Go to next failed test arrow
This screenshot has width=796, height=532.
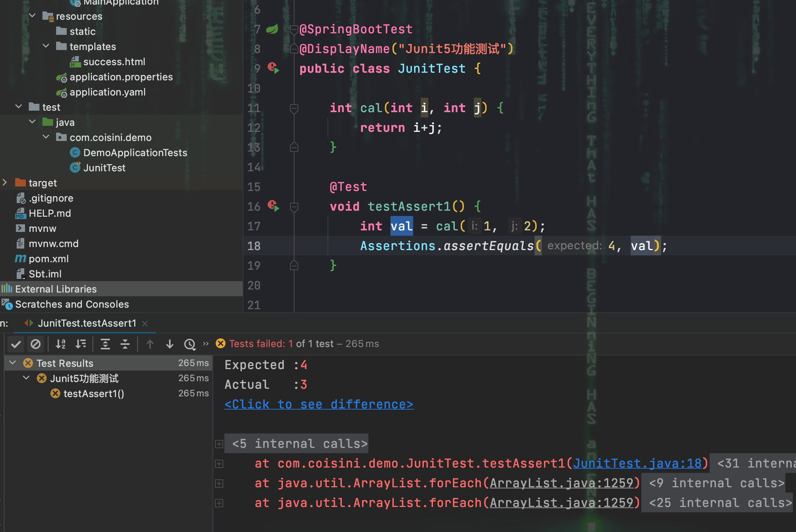click(x=170, y=344)
